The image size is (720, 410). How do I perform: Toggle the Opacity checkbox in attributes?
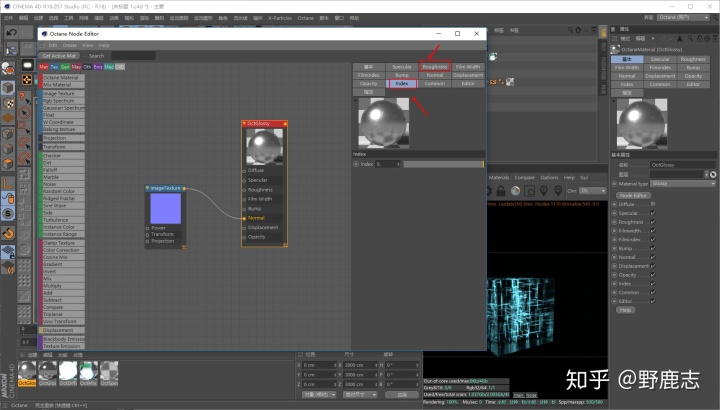[x=653, y=275]
